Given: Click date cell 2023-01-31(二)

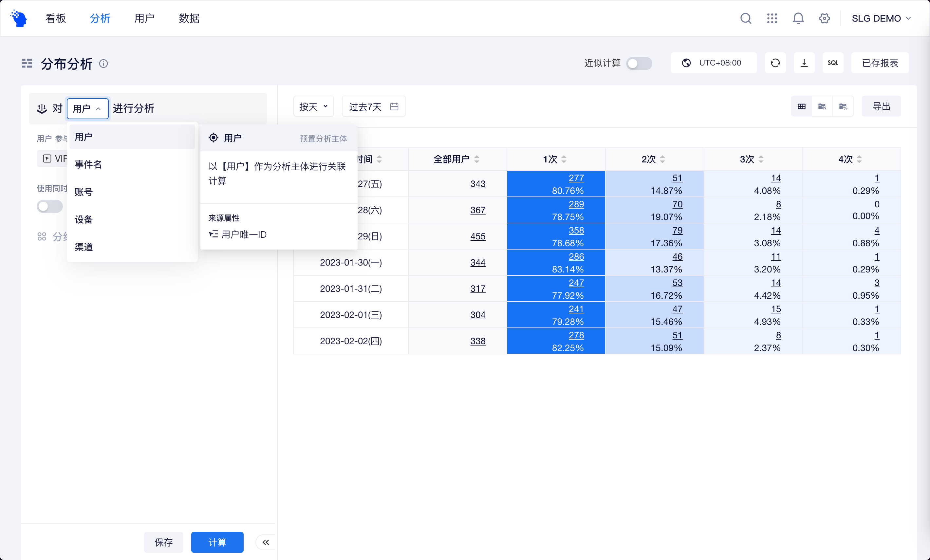Looking at the screenshot, I should (x=351, y=288).
